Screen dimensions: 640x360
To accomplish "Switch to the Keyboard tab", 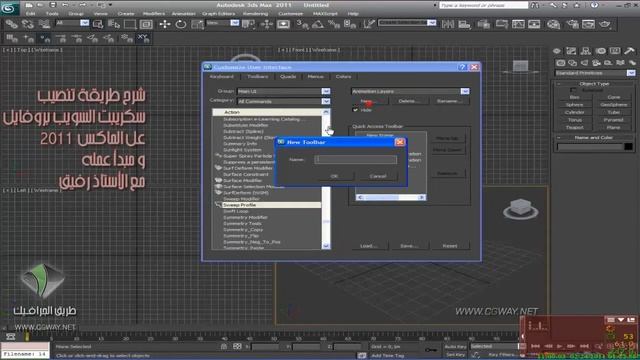I will pos(222,76).
